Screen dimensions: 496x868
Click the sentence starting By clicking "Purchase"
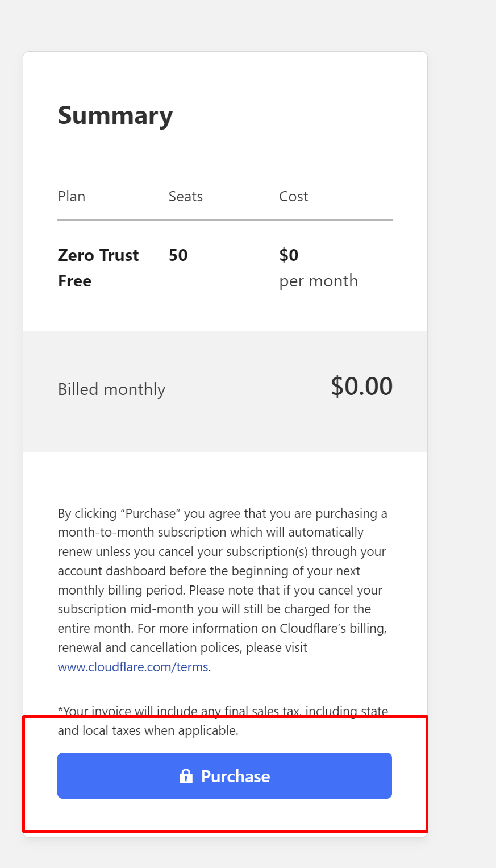click(223, 514)
